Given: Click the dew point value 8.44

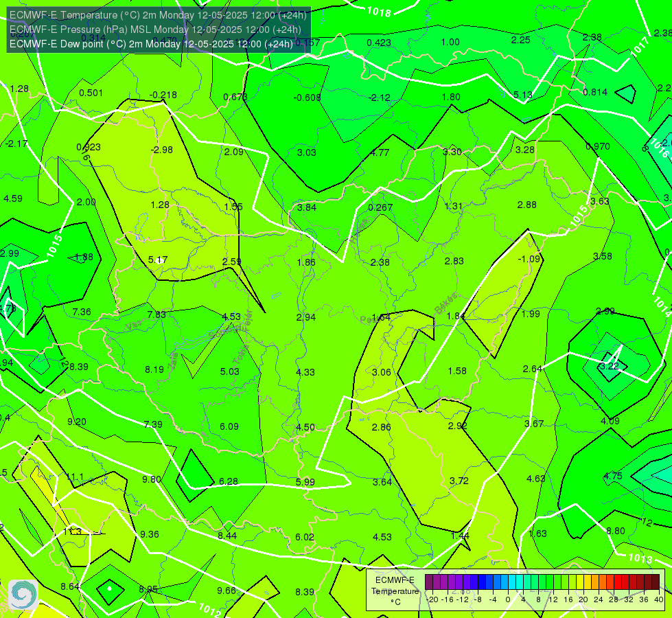Looking at the screenshot, I should [x=227, y=535].
